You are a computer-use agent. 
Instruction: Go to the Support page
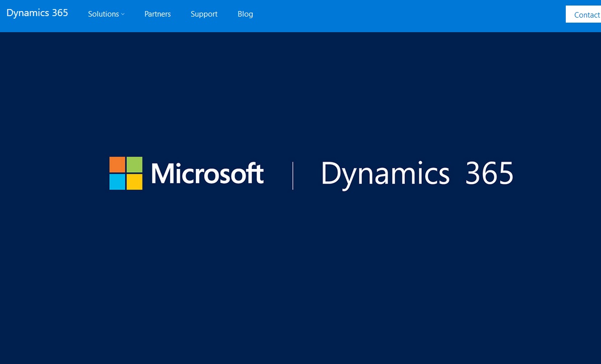[204, 14]
